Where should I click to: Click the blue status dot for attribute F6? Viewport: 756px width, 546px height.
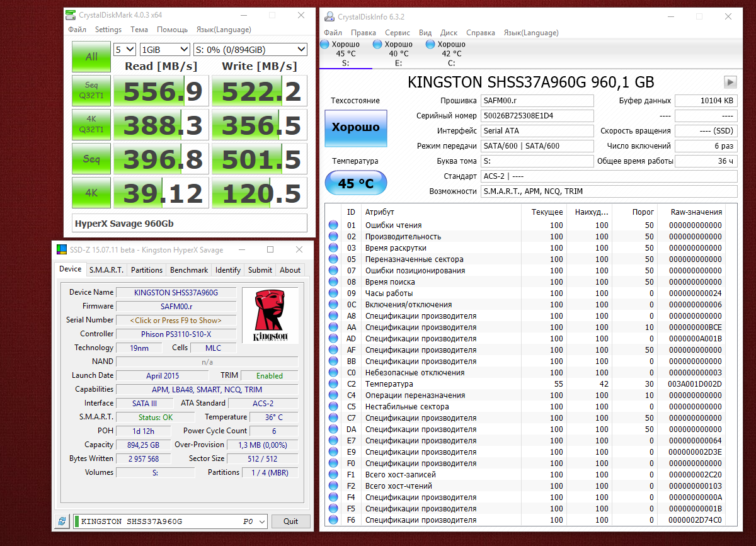pos(333,520)
